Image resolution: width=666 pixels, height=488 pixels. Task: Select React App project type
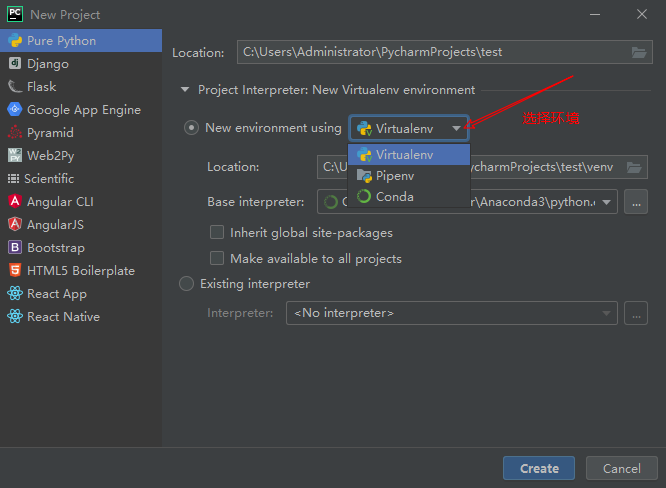tap(81, 293)
